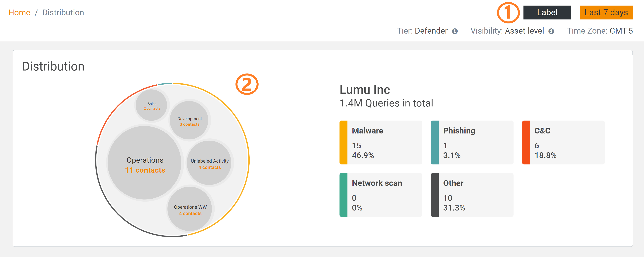Click the red C&C color bar

tap(526, 143)
